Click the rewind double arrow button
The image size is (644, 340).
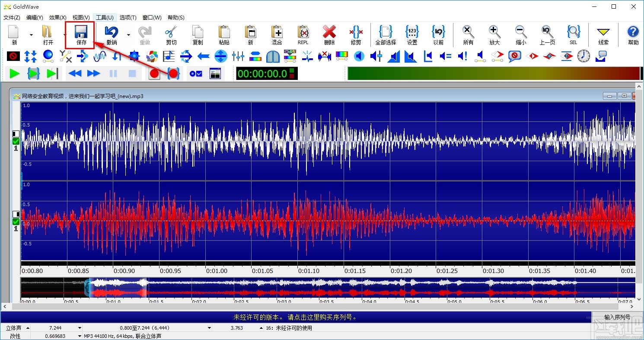point(75,74)
